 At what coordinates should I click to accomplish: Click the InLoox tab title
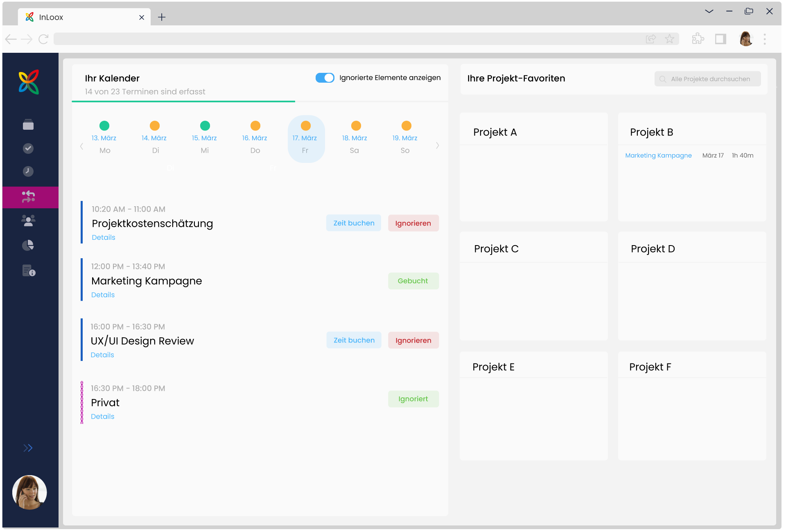coord(51,17)
